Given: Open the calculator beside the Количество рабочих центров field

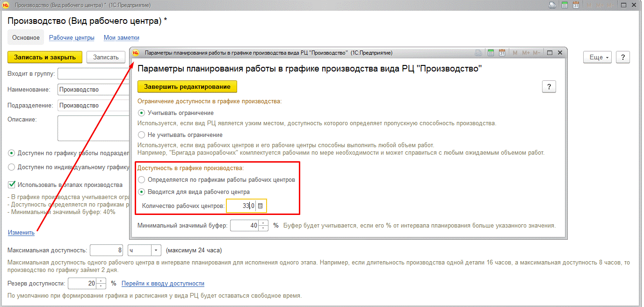Looking at the screenshot, I should pyautogui.click(x=260, y=206).
